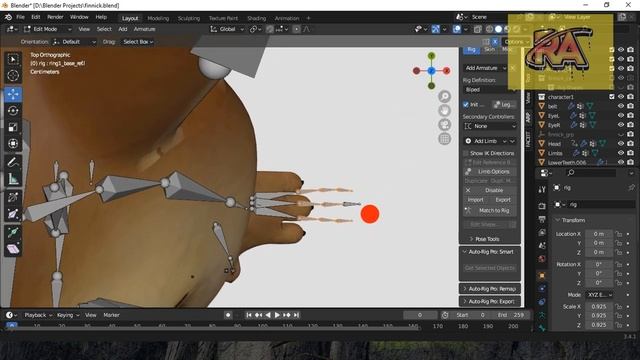
Task: Hide the EyeR object with eye icon
Action: coord(621,125)
